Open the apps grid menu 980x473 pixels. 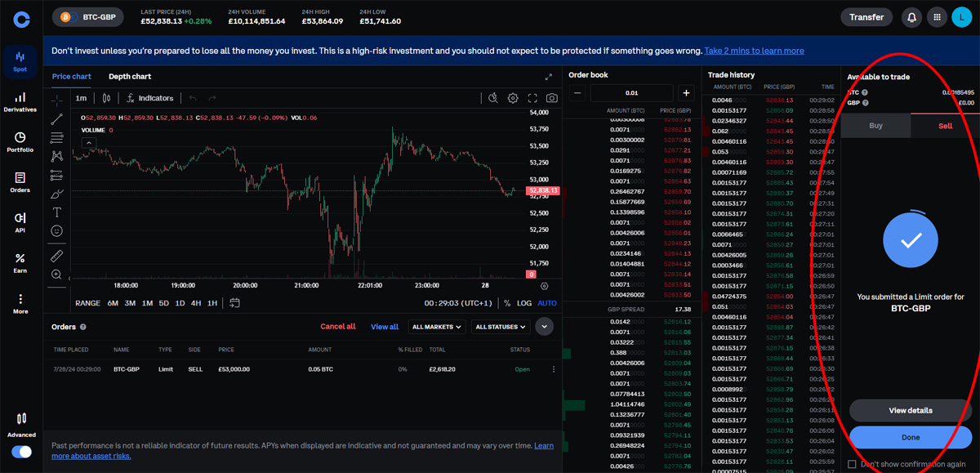(937, 17)
